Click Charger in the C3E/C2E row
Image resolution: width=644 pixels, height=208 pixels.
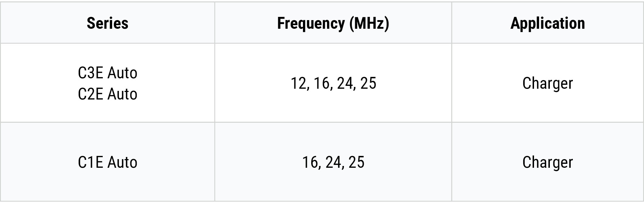(x=547, y=83)
